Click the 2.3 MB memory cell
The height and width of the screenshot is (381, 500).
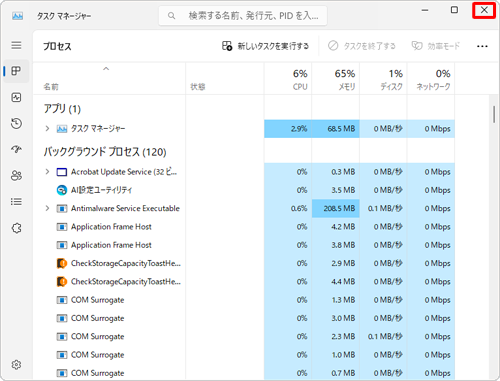336,337
